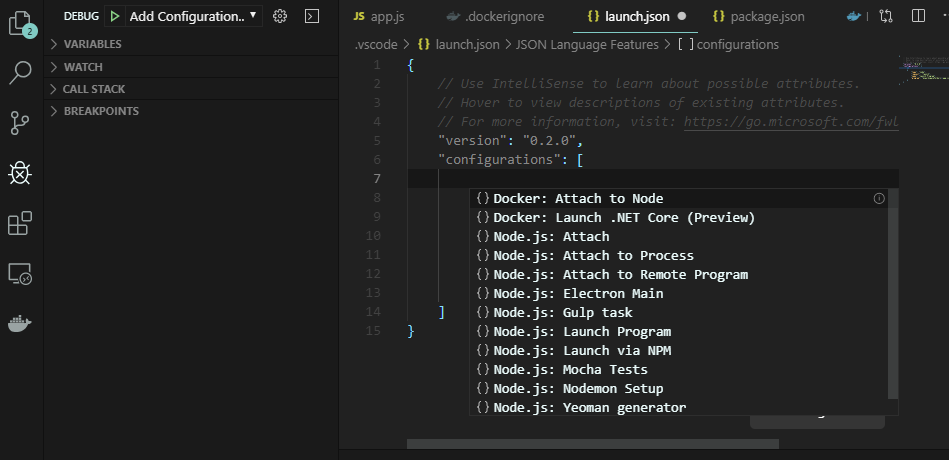Click the minimap code preview

924,70
